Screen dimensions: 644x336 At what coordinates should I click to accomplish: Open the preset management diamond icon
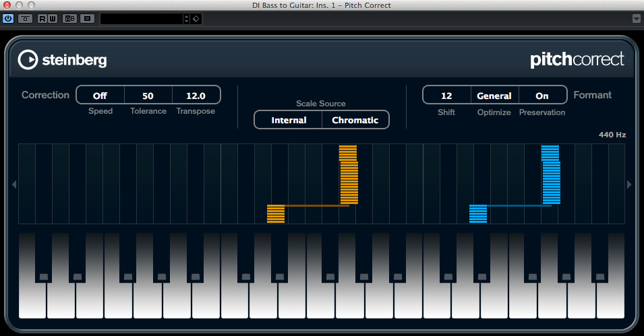click(x=196, y=19)
